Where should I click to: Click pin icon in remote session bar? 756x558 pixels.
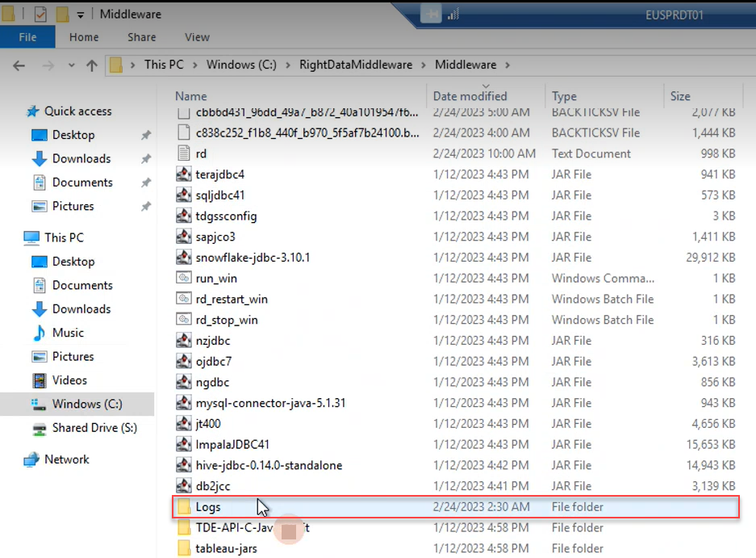(431, 14)
